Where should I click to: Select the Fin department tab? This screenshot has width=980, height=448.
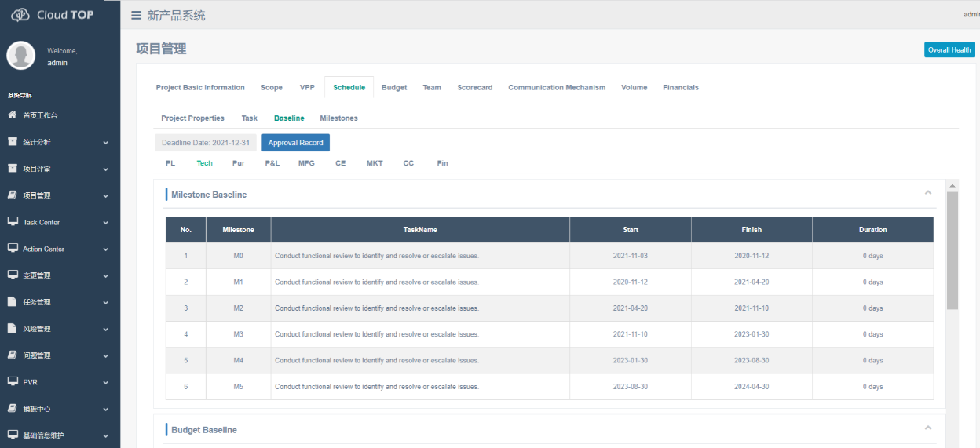click(x=443, y=163)
